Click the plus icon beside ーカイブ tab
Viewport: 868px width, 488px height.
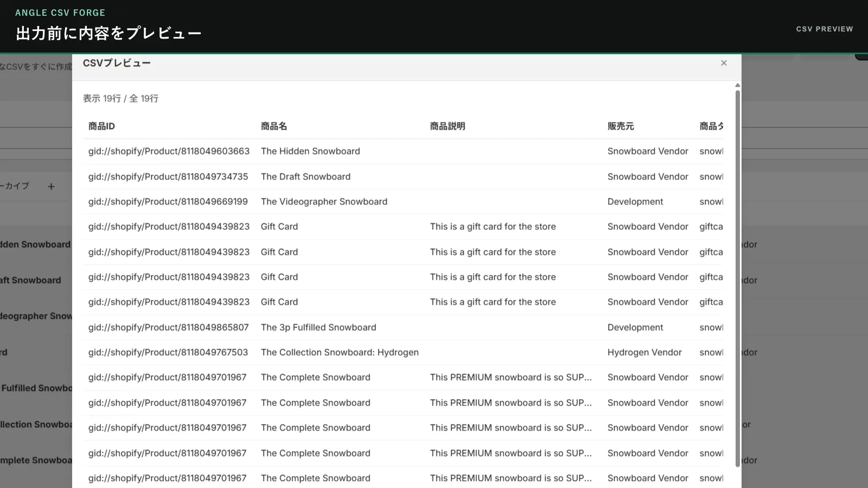[51, 187]
